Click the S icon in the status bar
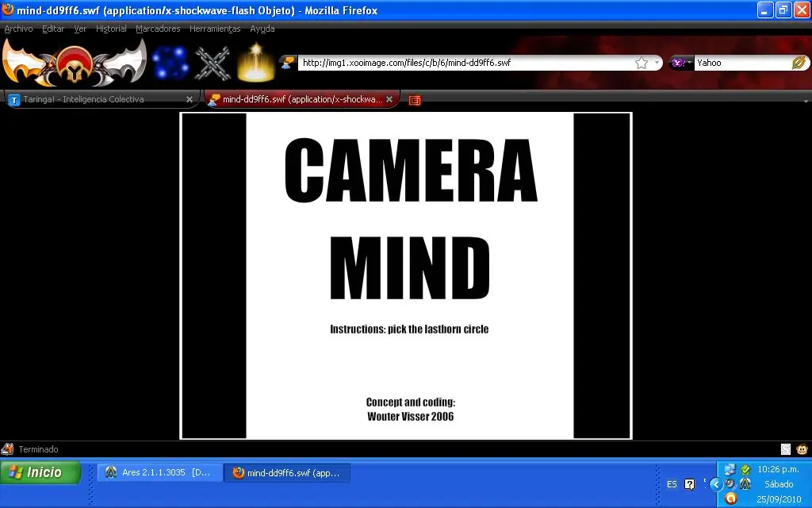This screenshot has width=812, height=508. point(786,449)
